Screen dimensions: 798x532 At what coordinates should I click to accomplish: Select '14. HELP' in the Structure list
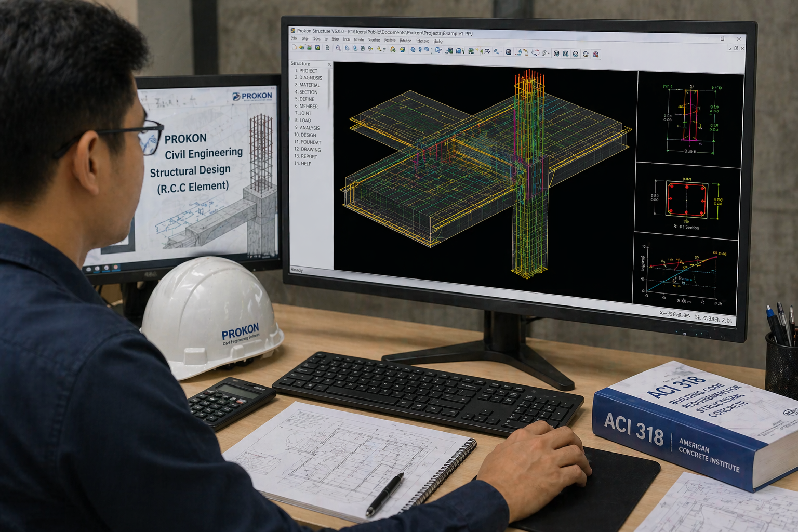click(x=302, y=164)
